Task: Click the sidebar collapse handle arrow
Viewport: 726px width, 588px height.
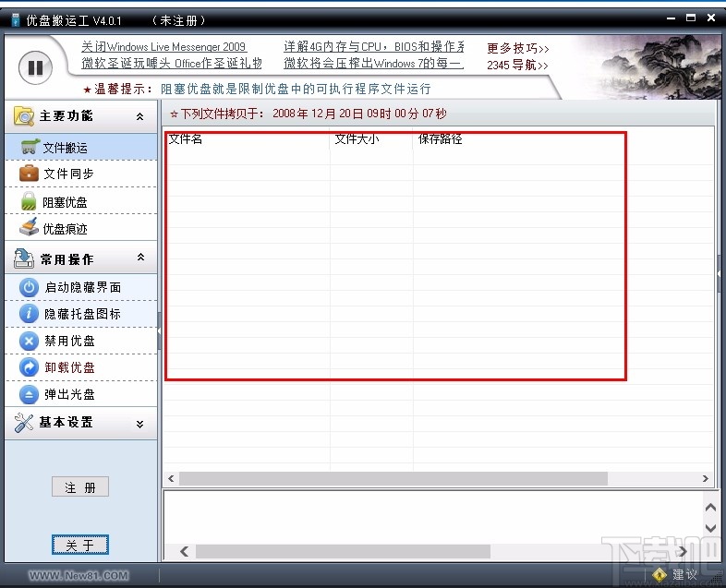Action: click(x=159, y=331)
